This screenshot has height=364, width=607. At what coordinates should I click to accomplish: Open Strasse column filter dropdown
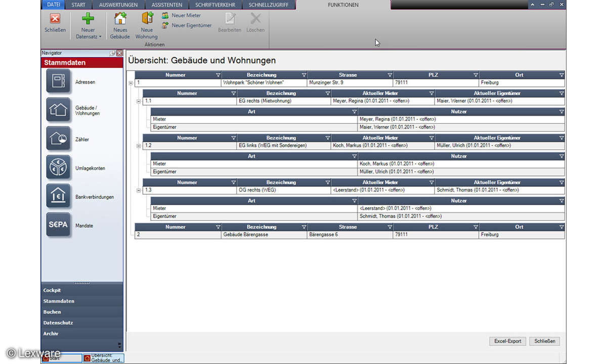(389, 75)
